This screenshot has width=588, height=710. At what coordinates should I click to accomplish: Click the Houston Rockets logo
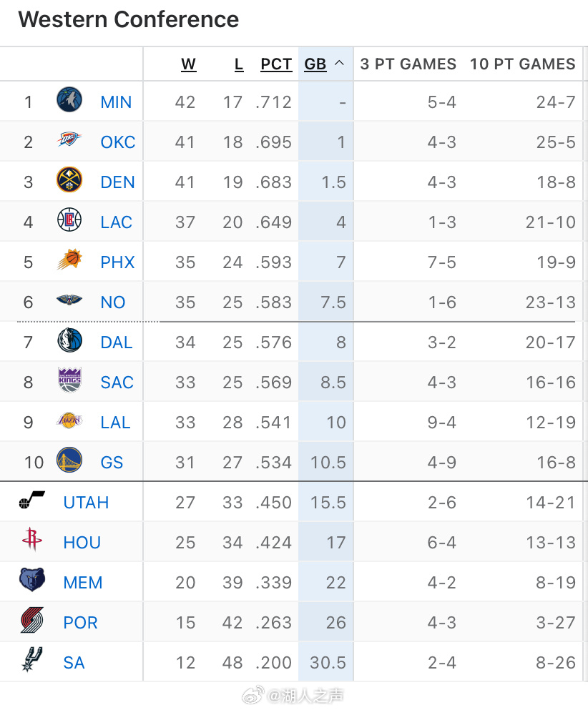(x=32, y=539)
